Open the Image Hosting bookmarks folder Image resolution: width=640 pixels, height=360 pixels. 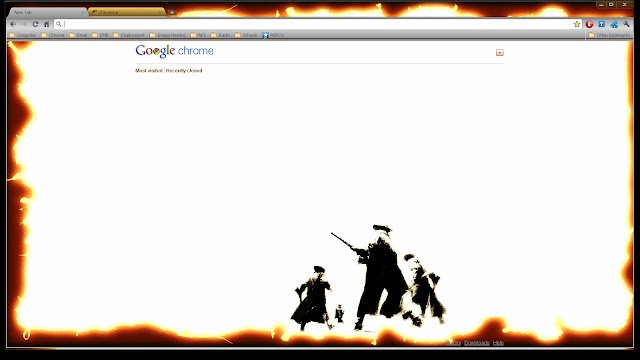point(168,36)
